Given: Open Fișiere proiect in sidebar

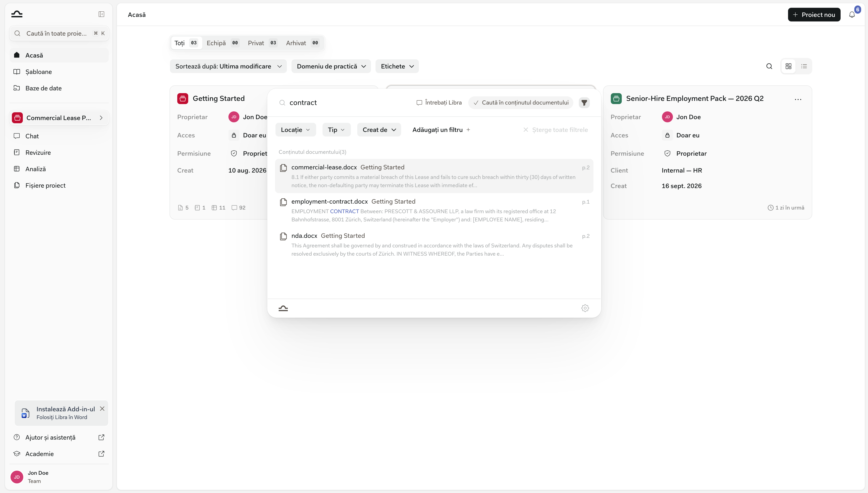Looking at the screenshot, I should (59, 185).
